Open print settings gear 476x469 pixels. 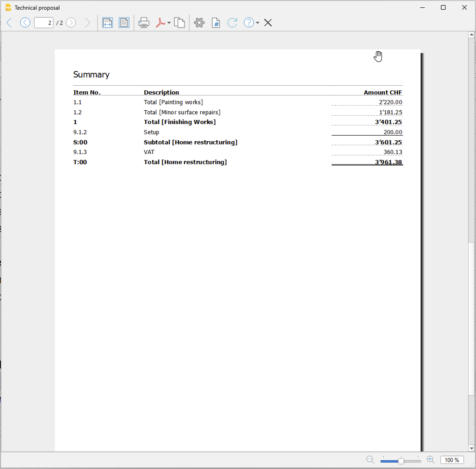[x=199, y=23]
